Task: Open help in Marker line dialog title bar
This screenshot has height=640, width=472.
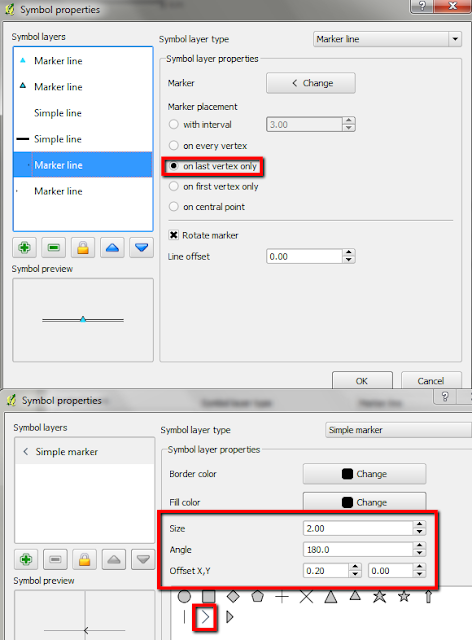Action: 422,6
